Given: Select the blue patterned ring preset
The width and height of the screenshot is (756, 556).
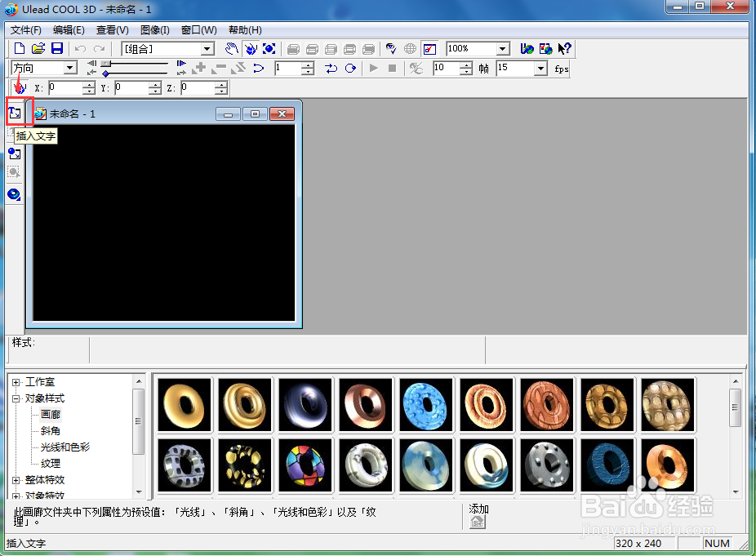Looking at the screenshot, I should tap(426, 405).
